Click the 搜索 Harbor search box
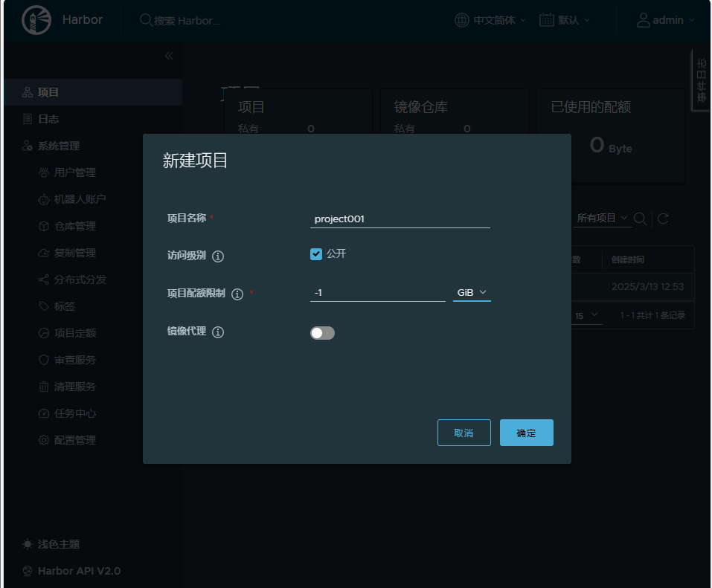Image resolution: width=712 pixels, height=588 pixels. pyautogui.click(x=187, y=20)
